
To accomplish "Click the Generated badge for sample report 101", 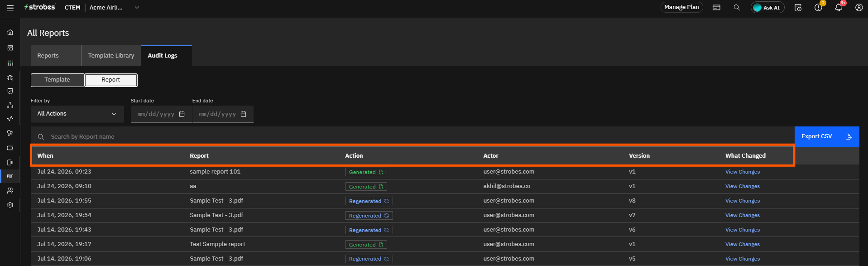I will (366, 172).
